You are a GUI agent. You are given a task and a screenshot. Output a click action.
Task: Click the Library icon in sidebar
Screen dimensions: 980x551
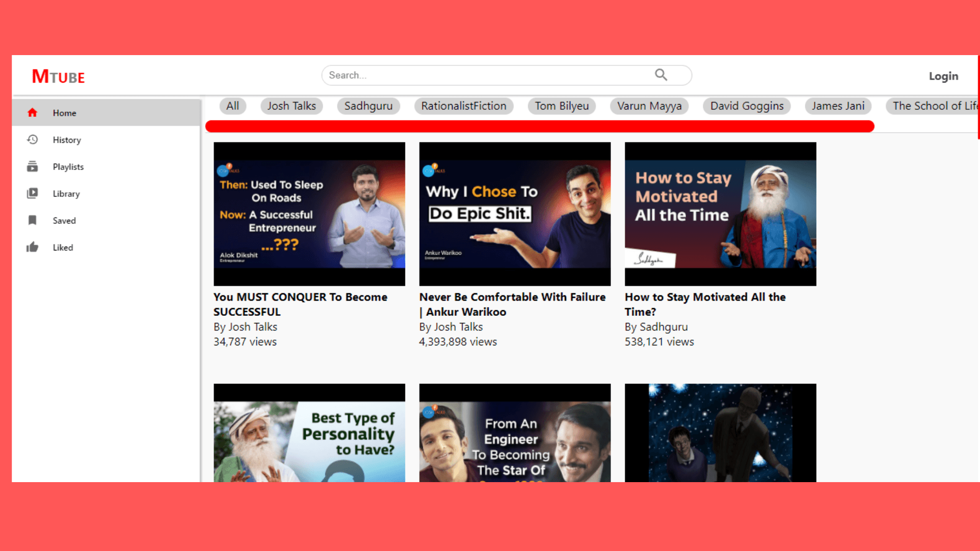tap(32, 193)
